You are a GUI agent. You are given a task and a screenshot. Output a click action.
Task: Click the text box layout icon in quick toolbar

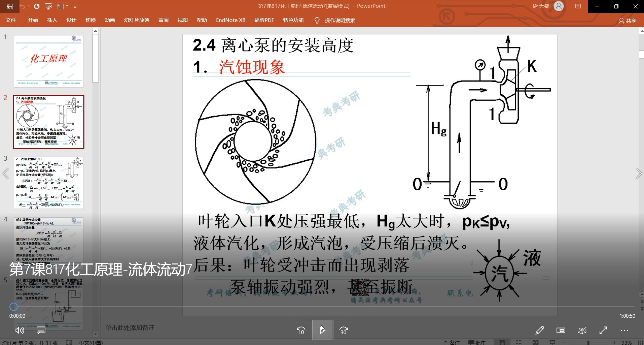pyautogui.click(x=60, y=6)
